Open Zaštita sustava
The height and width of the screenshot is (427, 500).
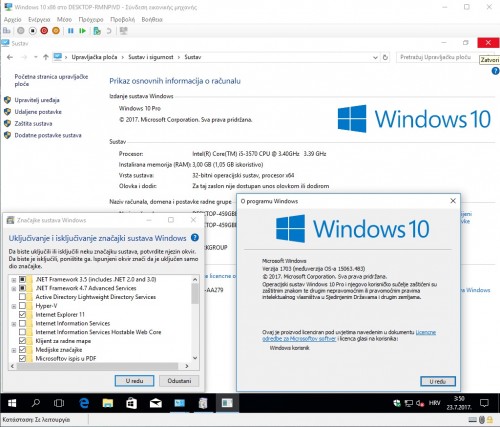pyautogui.click(x=33, y=124)
